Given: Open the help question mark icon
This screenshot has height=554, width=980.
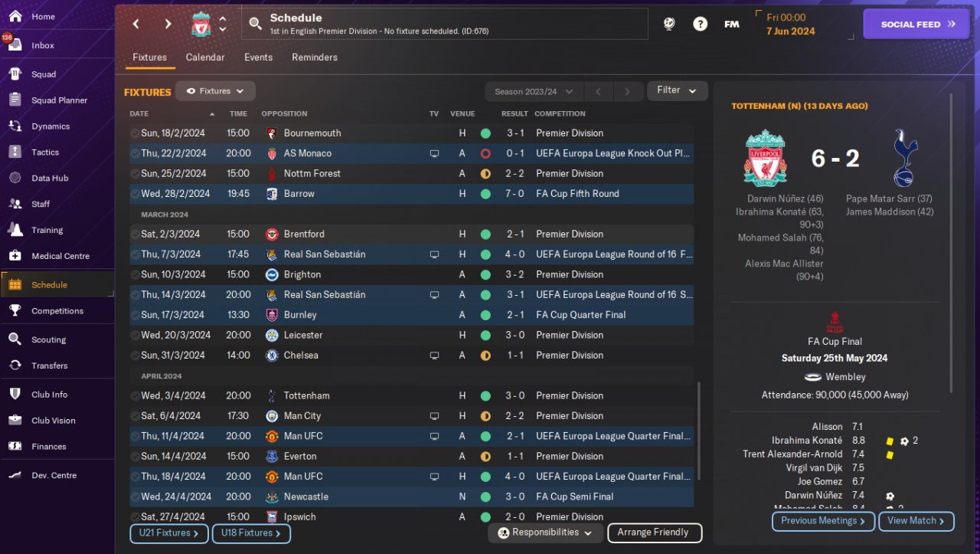Looking at the screenshot, I should pyautogui.click(x=700, y=25).
